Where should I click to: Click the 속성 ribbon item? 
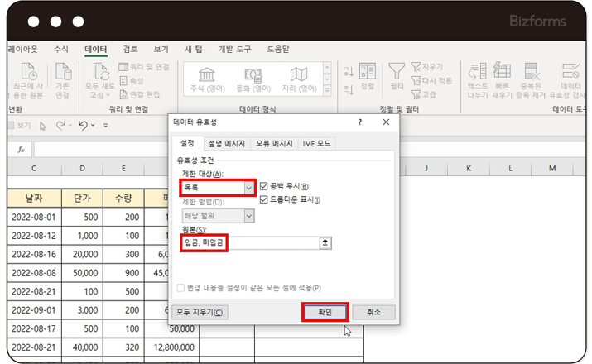(x=132, y=81)
